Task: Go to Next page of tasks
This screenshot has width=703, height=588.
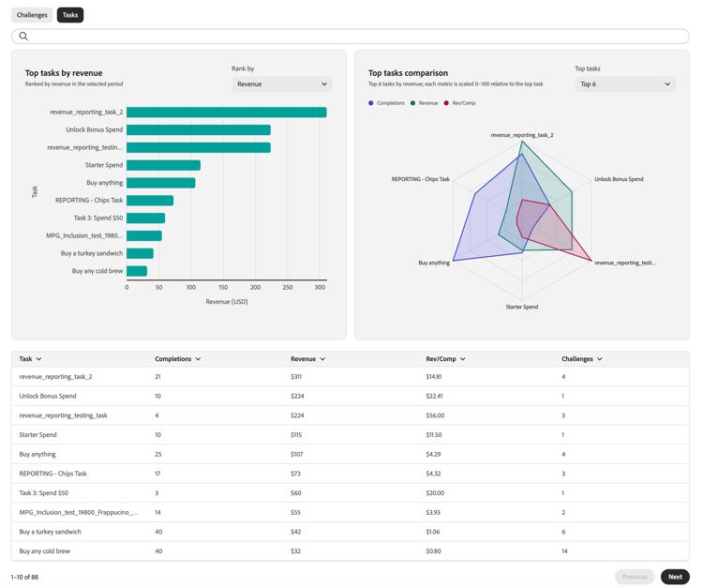Action: (675, 577)
